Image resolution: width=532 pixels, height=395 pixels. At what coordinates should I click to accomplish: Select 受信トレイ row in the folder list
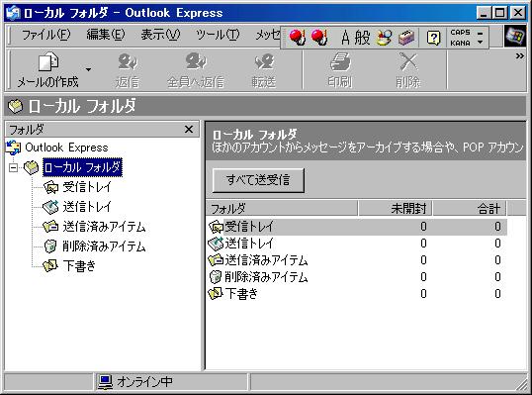click(x=357, y=227)
